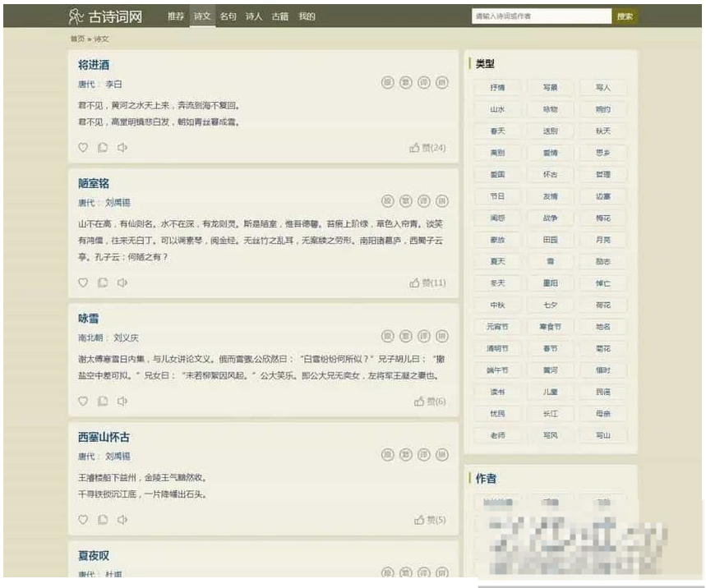Filter poems by 抒情 type
Screen dimensions: 706x588
497,87
